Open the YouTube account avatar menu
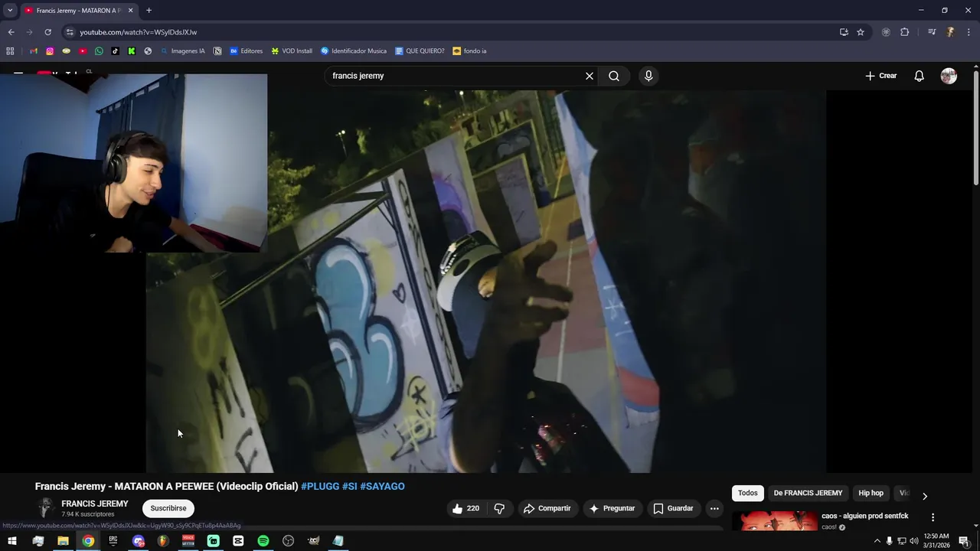The height and width of the screenshot is (551, 980). 949,76
